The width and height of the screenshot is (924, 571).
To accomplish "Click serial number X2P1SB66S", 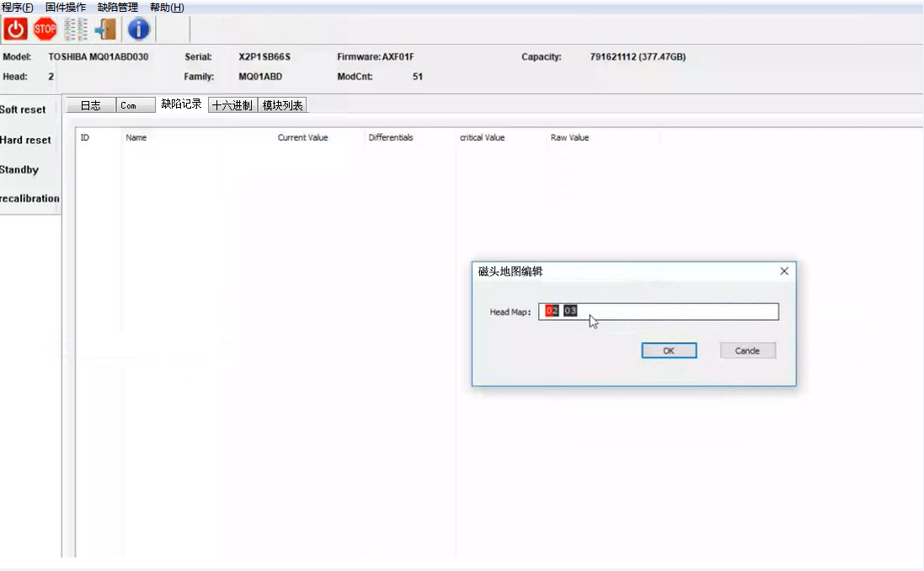I will (x=264, y=56).
